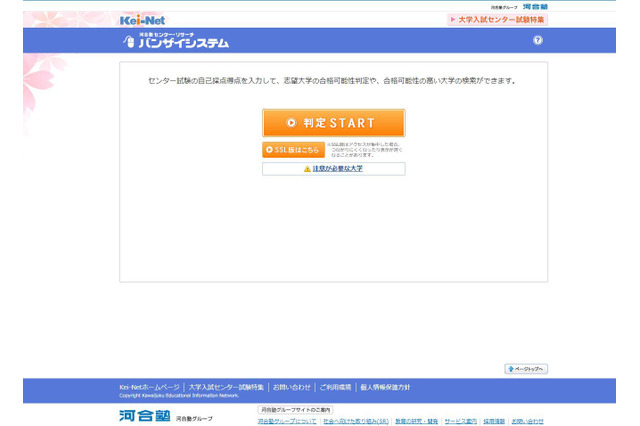Image resolution: width=640 pixels, height=426 pixels.
Task: Open 採用情報 link
Action: 494,421
